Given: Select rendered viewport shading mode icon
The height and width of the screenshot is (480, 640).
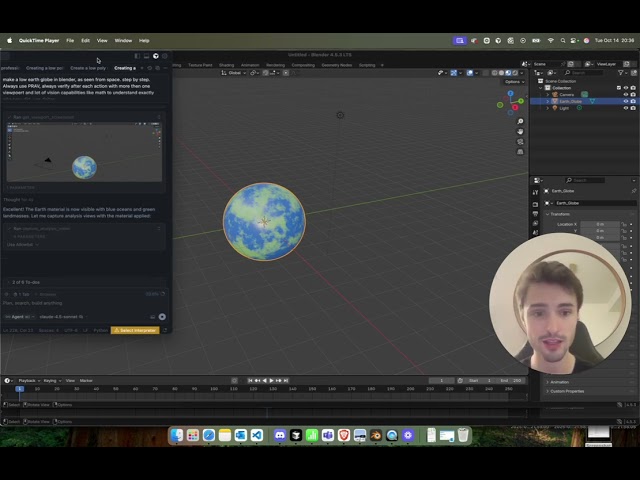Looking at the screenshot, I should pyautogui.click(x=515, y=73).
